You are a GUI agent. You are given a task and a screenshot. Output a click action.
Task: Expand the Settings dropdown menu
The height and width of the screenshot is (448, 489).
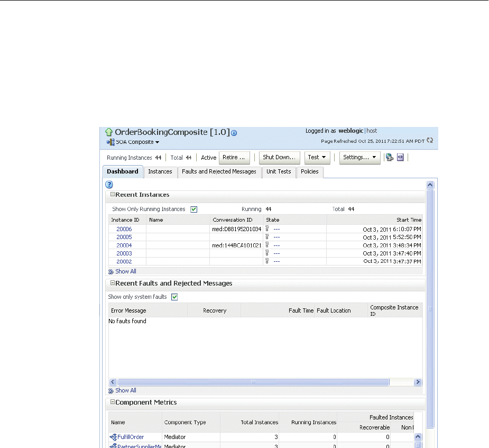tap(359, 157)
